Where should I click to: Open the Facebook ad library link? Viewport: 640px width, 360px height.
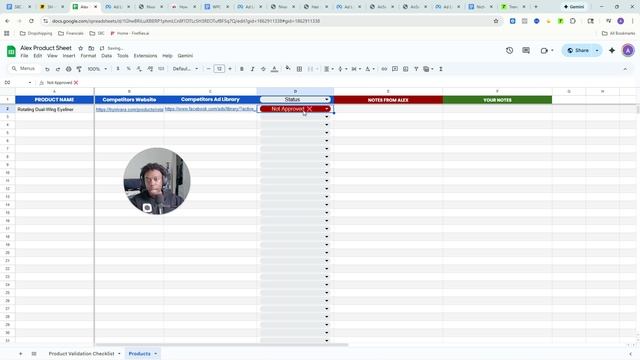point(210,109)
